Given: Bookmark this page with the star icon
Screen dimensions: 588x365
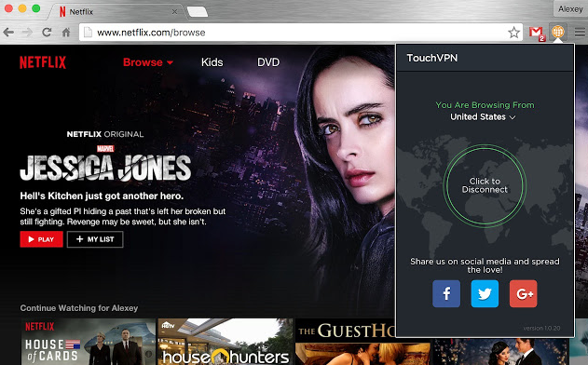Looking at the screenshot, I should (513, 33).
